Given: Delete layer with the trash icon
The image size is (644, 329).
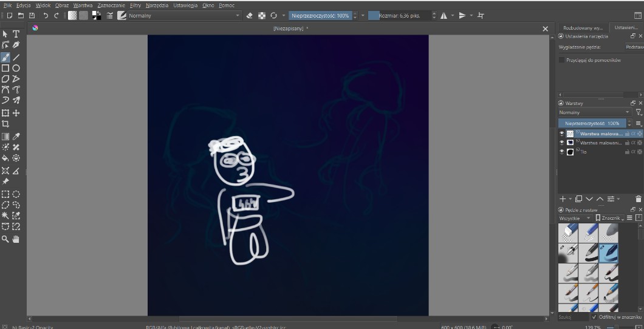Looking at the screenshot, I should pyautogui.click(x=638, y=198).
